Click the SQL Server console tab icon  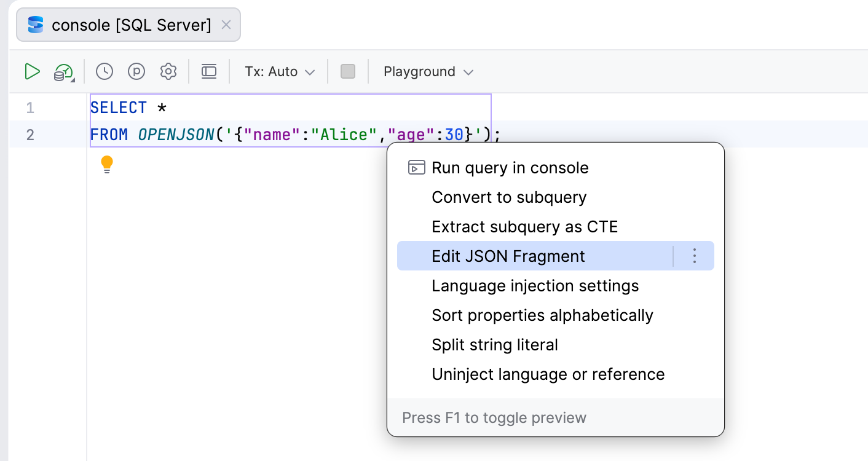(36, 25)
